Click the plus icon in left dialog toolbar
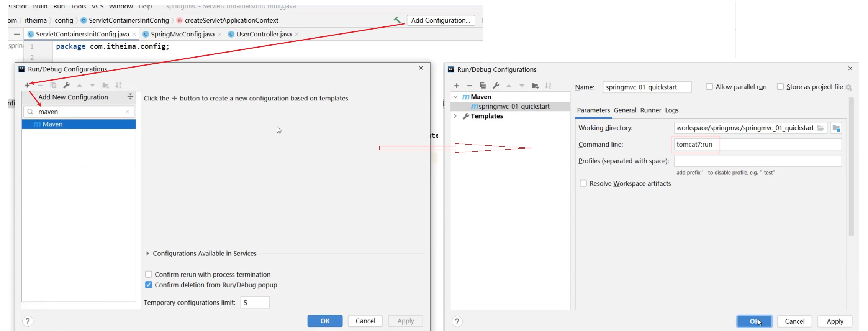 pyautogui.click(x=27, y=85)
